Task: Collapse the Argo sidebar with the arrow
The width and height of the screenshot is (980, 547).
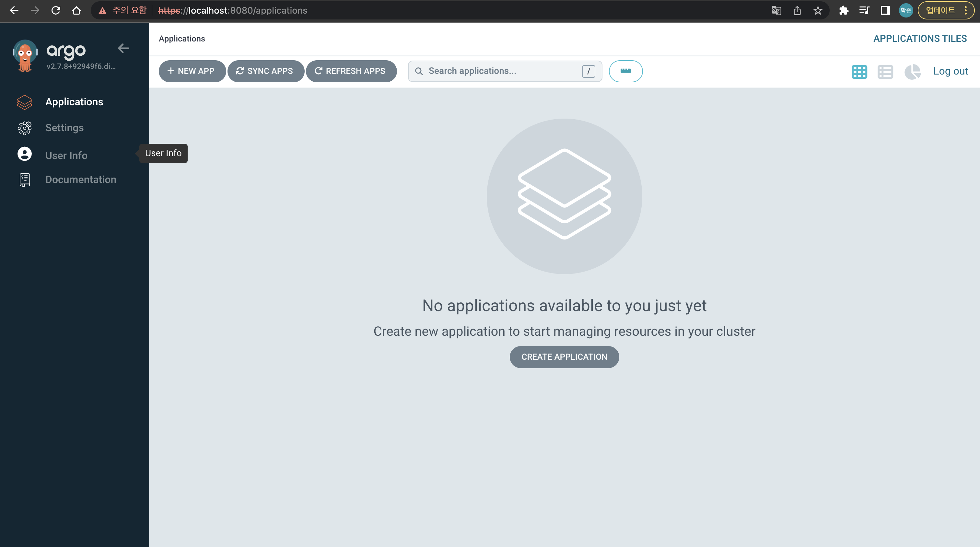Action: click(x=123, y=48)
